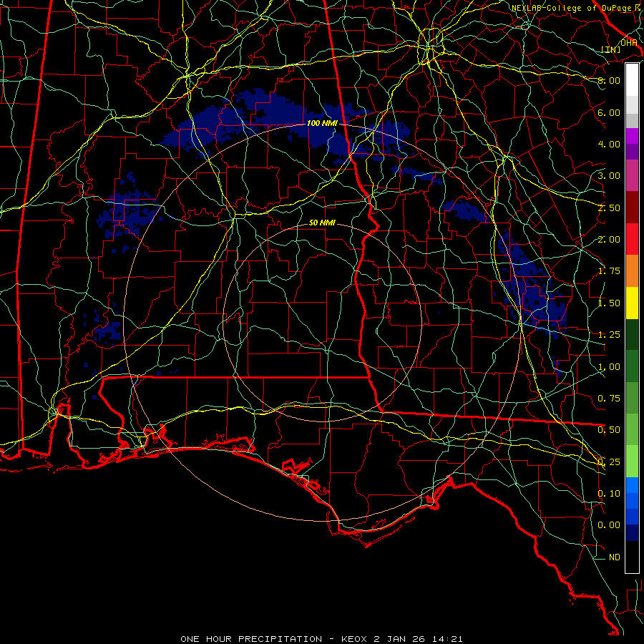The width and height of the screenshot is (644, 644).
Task: Click the "0.25" legend value
Action: [609, 462]
